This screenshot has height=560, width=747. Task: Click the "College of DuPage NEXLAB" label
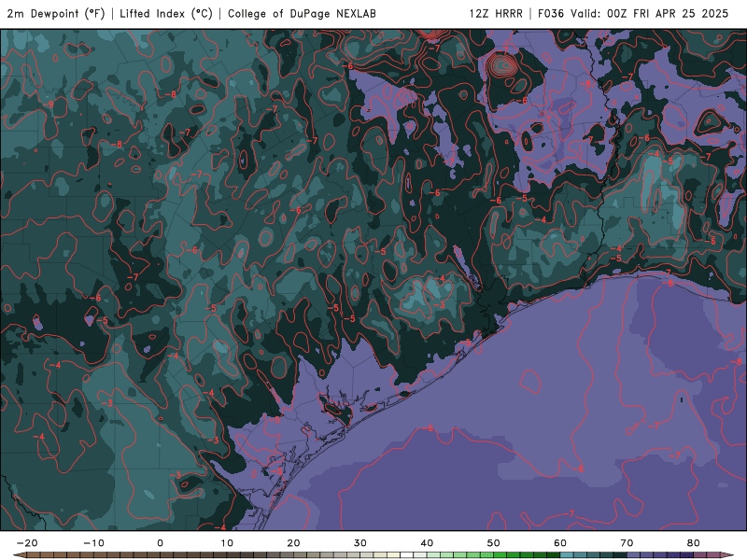(302, 14)
